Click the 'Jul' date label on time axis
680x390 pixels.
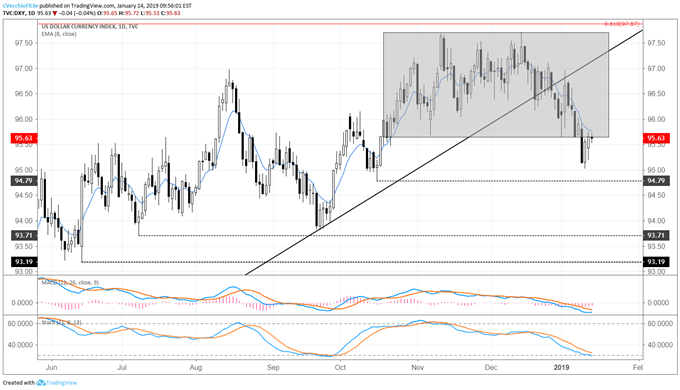(x=122, y=367)
